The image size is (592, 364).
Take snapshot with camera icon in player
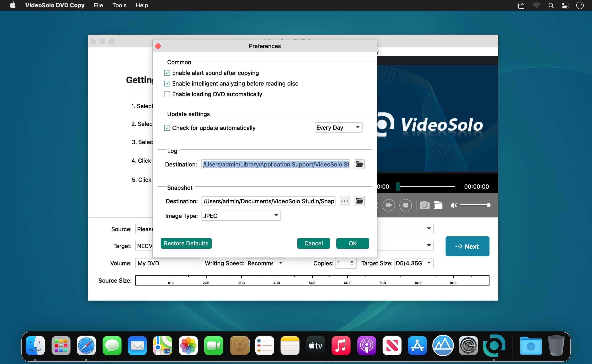click(424, 205)
